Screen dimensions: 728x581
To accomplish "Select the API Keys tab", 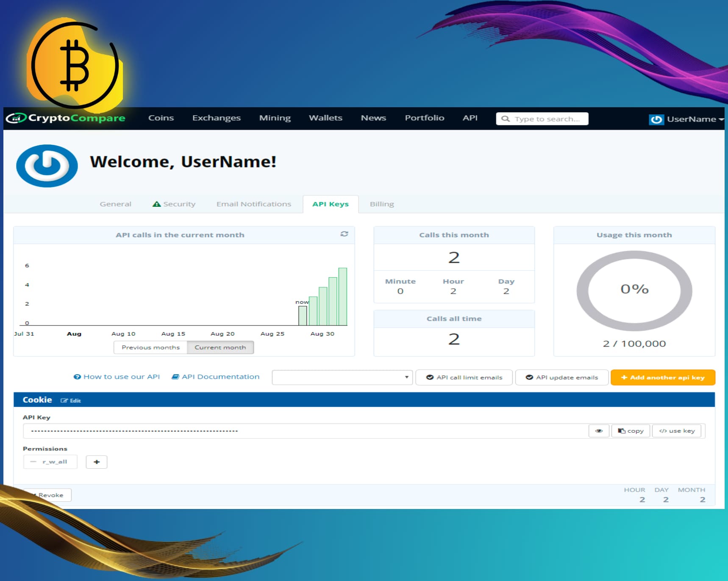I will pyautogui.click(x=331, y=204).
